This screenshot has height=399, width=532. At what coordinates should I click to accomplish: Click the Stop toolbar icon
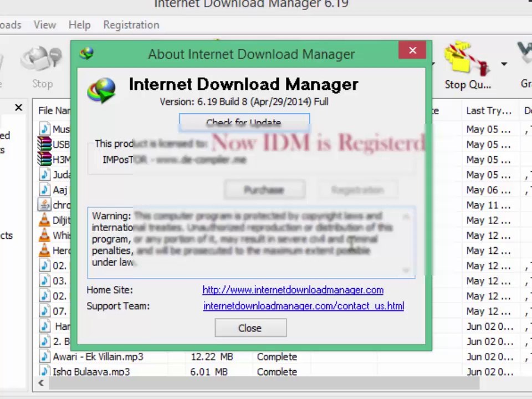tap(42, 68)
